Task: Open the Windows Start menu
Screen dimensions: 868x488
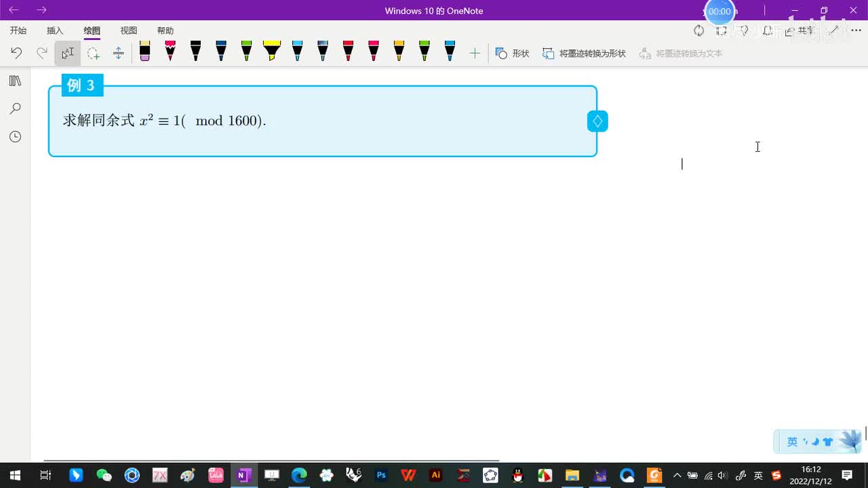Action: [x=15, y=475]
